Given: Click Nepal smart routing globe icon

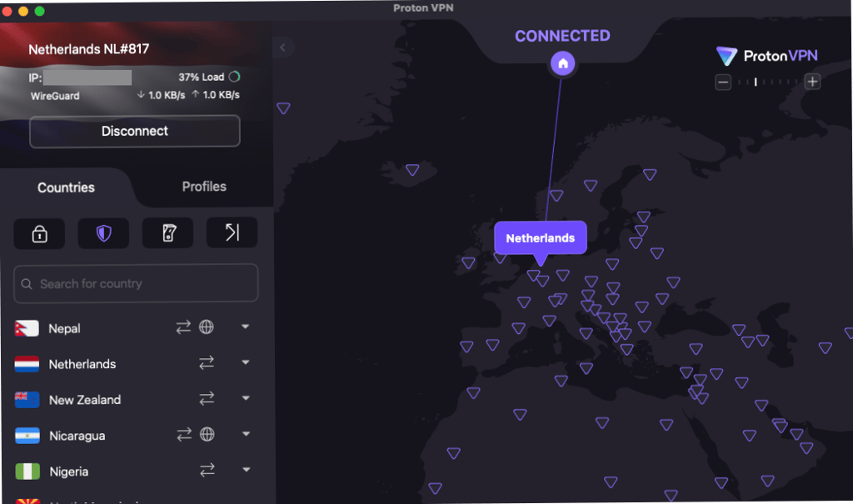Looking at the screenshot, I should 207,327.
